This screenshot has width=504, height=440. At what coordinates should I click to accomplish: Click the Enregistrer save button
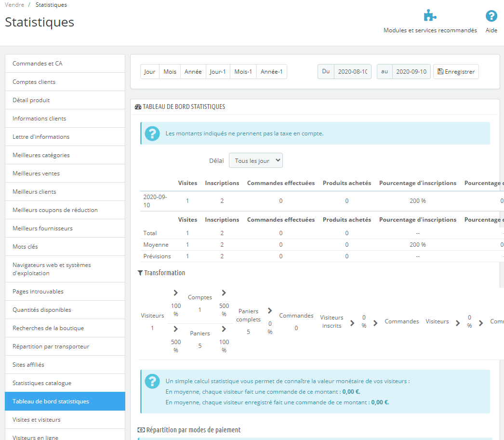pyautogui.click(x=456, y=72)
